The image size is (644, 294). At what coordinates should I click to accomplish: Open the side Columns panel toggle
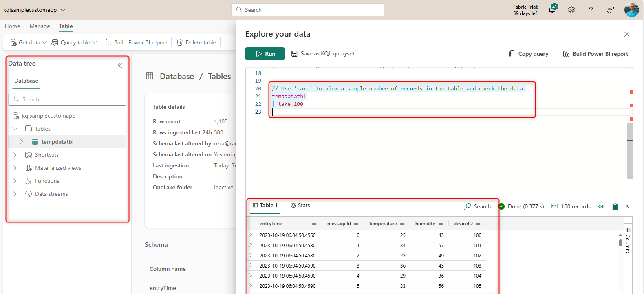(628, 241)
